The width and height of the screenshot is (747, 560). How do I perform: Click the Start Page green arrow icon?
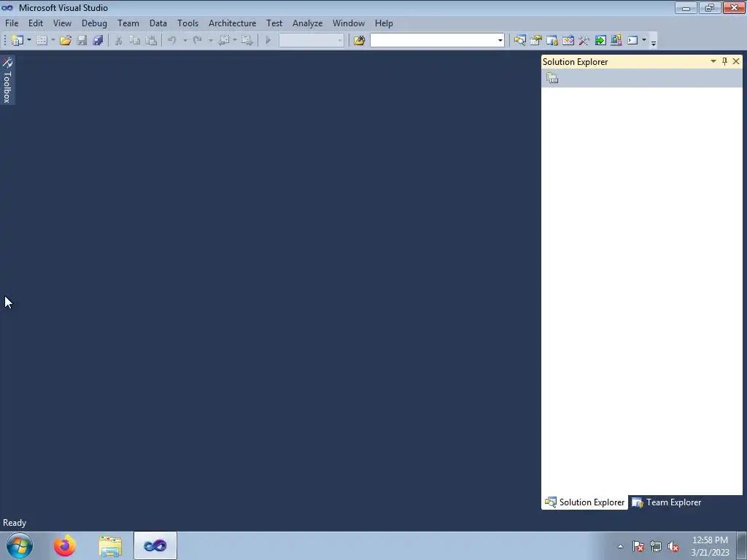coord(600,41)
